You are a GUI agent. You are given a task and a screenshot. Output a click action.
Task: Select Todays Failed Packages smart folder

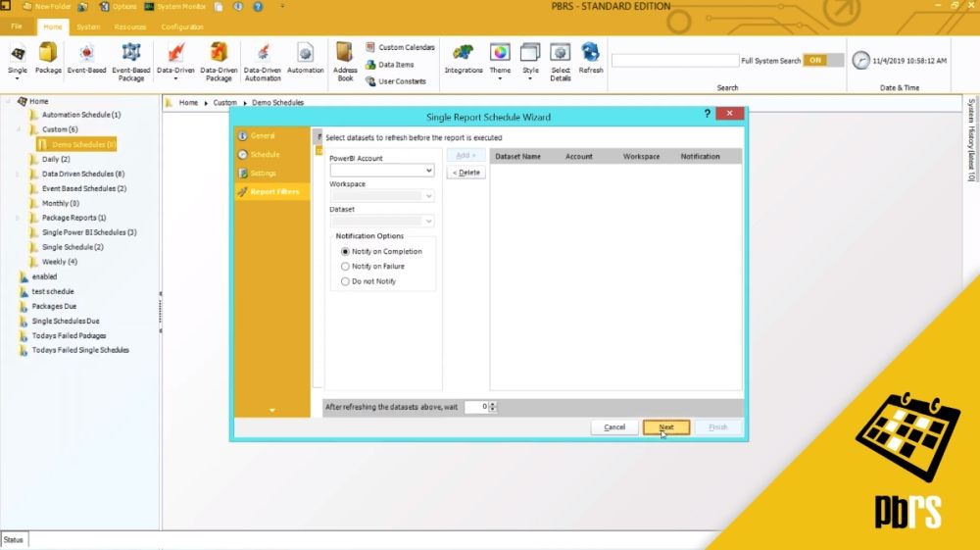[x=69, y=335]
